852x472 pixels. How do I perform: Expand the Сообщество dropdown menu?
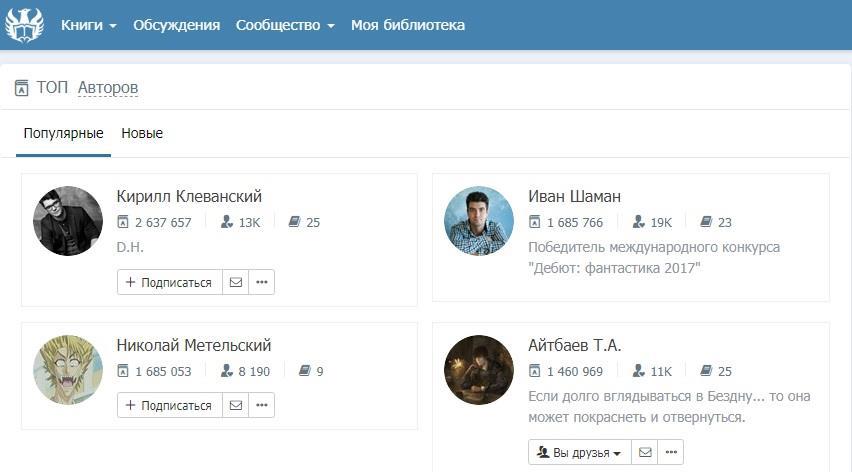point(285,25)
